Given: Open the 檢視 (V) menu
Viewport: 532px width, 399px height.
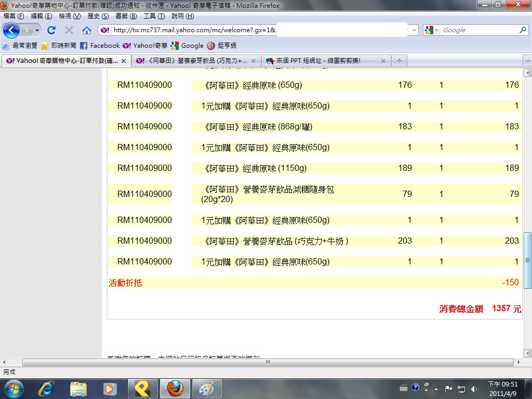Looking at the screenshot, I should pyautogui.click(x=70, y=16).
